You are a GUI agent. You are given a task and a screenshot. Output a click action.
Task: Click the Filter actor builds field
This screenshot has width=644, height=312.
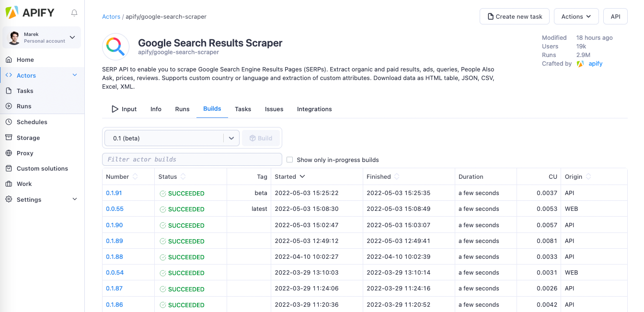pyautogui.click(x=192, y=159)
